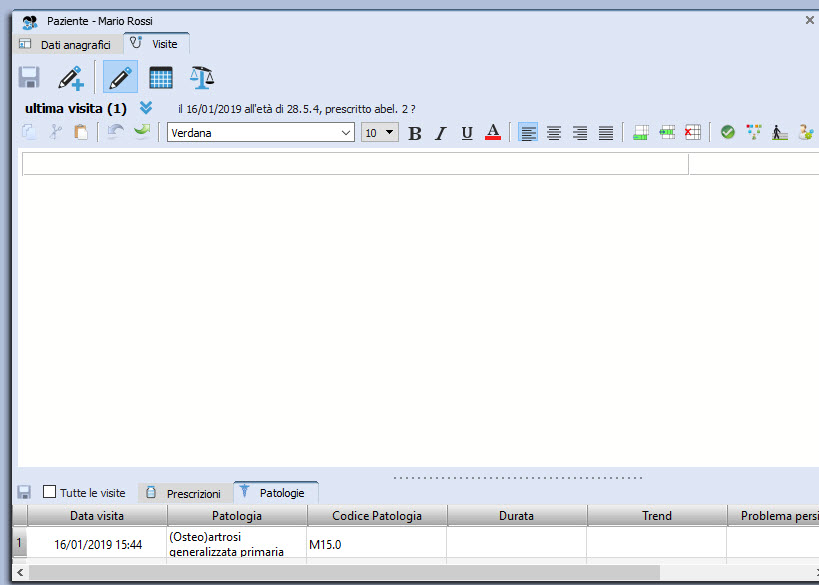
Task: Enable the Tutte le visite checkbox
Action: [50, 492]
